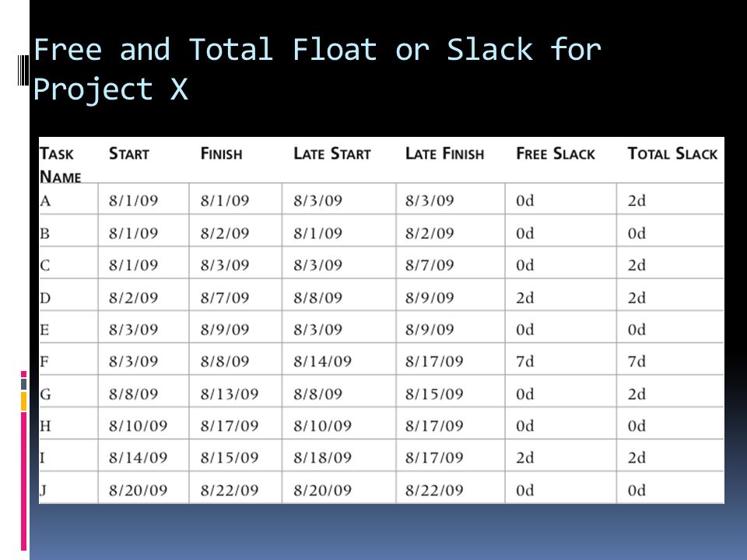This screenshot has height=560, width=747.
Task: Select the 'Late Start' column header
Action: (332, 153)
